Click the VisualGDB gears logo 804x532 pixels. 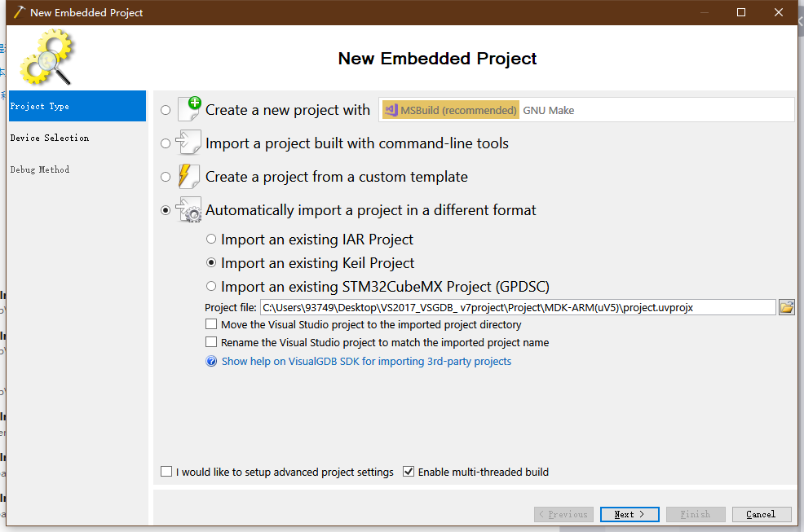(x=47, y=57)
